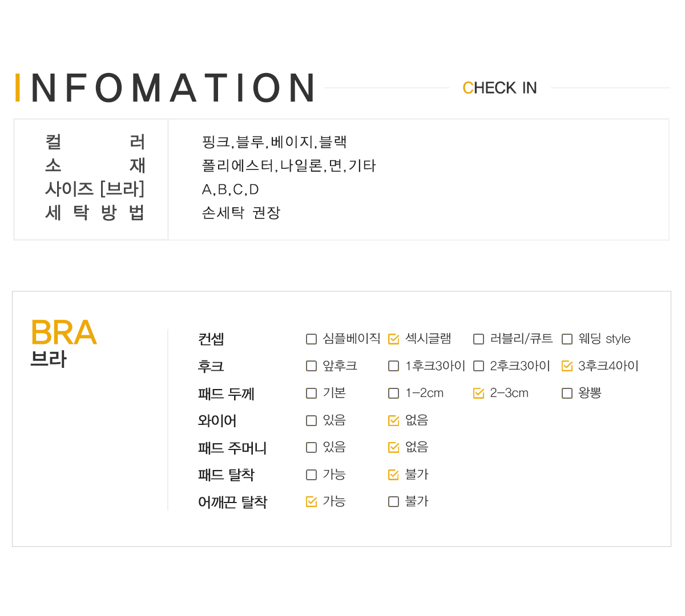The height and width of the screenshot is (616, 685).
Task: Uncheck 가능 for 어깨끈 탈착
Action: point(311,502)
